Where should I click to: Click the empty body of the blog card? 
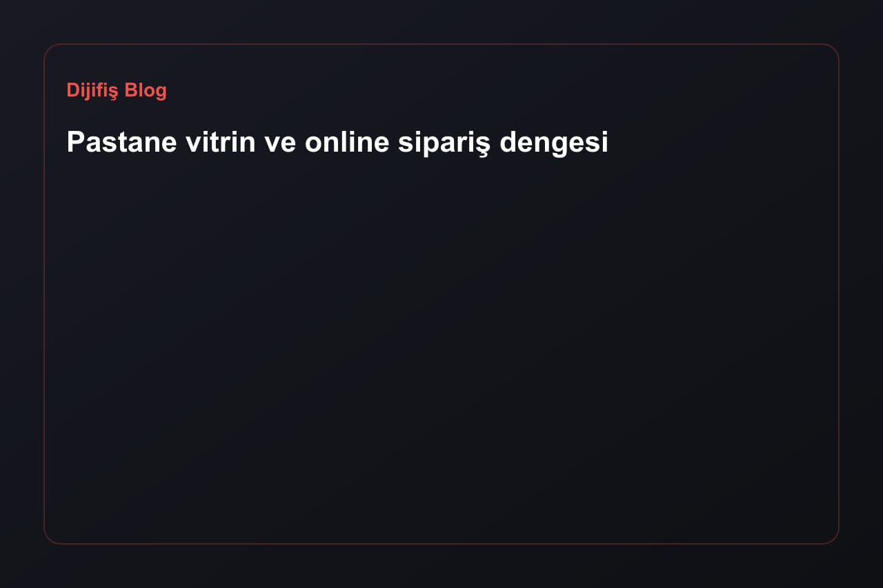click(441, 345)
